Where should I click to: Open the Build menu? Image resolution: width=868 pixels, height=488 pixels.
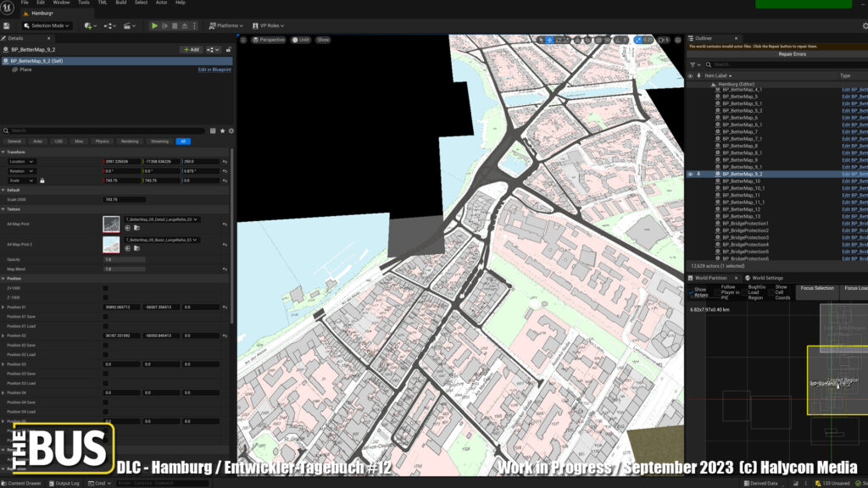[x=121, y=3]
